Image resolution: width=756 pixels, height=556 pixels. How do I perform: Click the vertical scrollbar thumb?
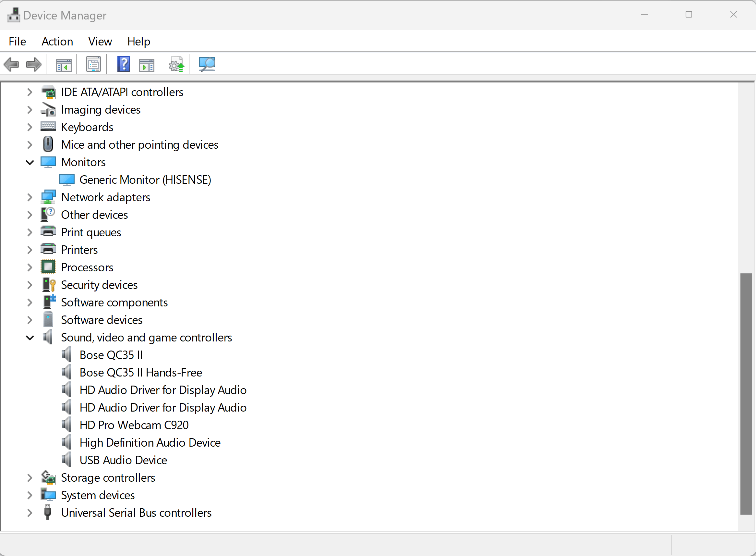746,394
